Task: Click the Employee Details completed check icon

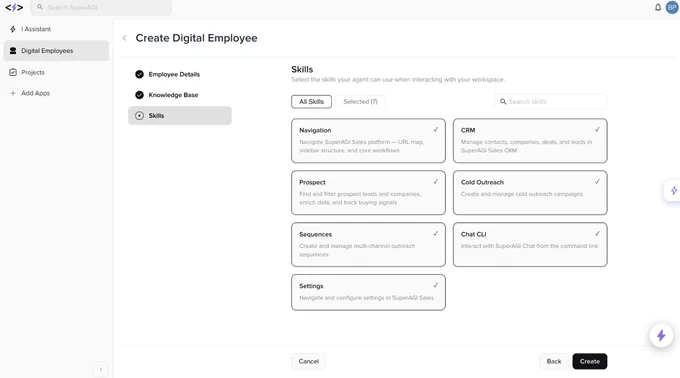Action: pos(139,74)
